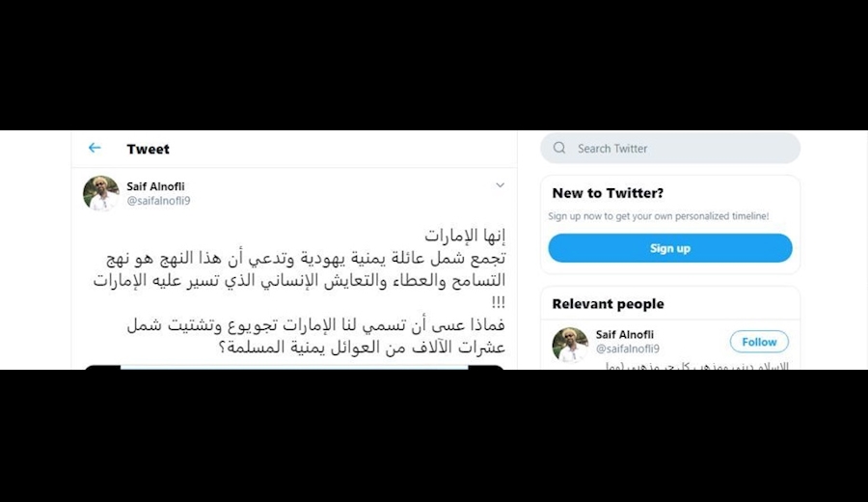Follow Saif Alnofli via the Follow button
Image resolution: width=868 pixels, height=502 pixels.
[759, 342]
